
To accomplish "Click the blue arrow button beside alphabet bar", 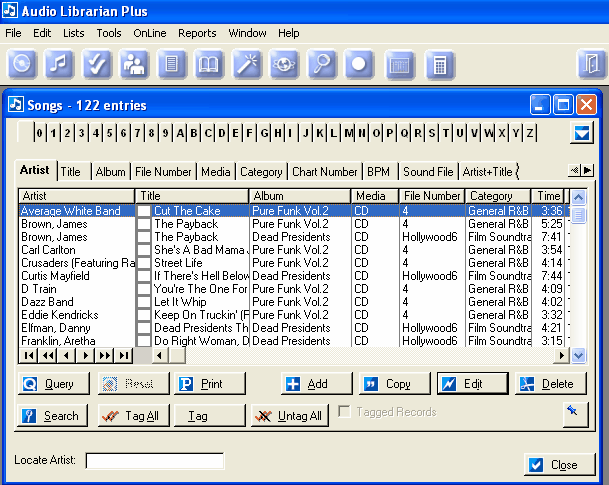I will 582,133.
